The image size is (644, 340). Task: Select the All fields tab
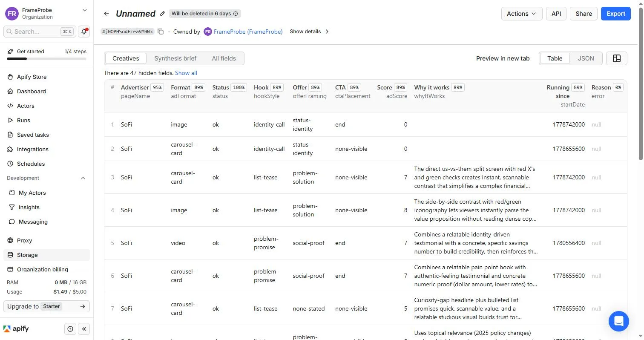click(224, 58)
